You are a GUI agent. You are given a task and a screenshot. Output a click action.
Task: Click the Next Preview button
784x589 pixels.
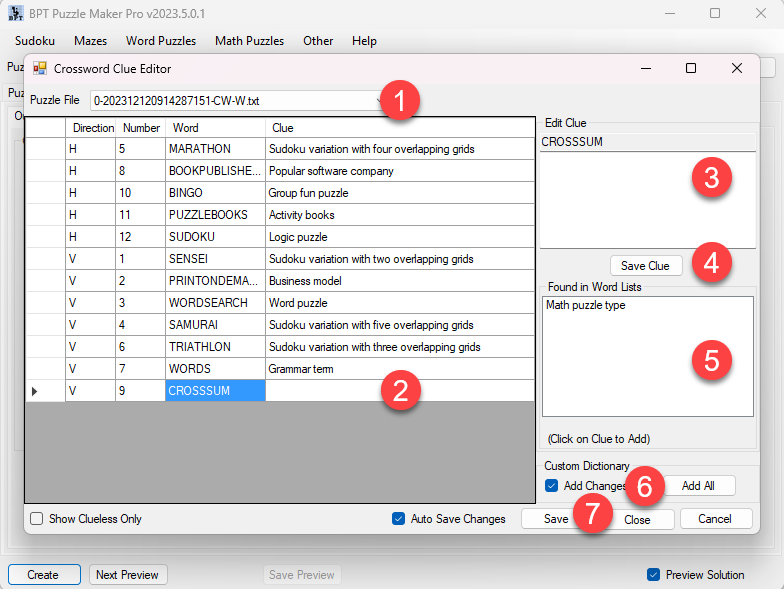128,575
